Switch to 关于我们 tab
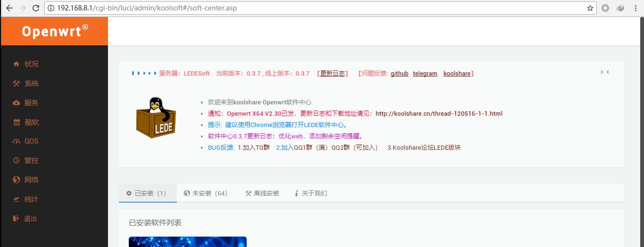This screenshot has height=247, width=644. pos(311,193)
